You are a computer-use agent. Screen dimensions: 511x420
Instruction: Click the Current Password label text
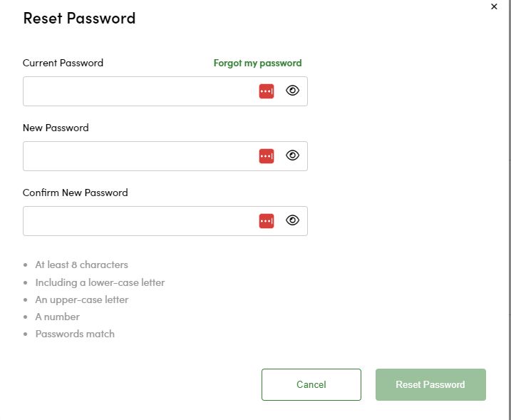[x=63, y=63]
